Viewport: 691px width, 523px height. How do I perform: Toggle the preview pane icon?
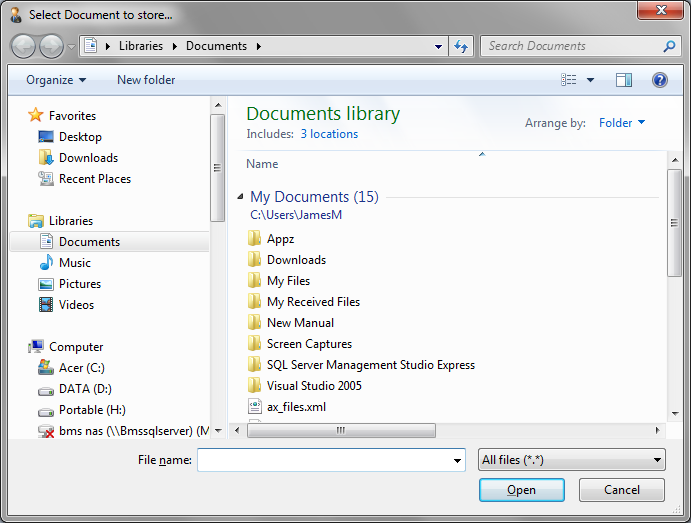624,80
